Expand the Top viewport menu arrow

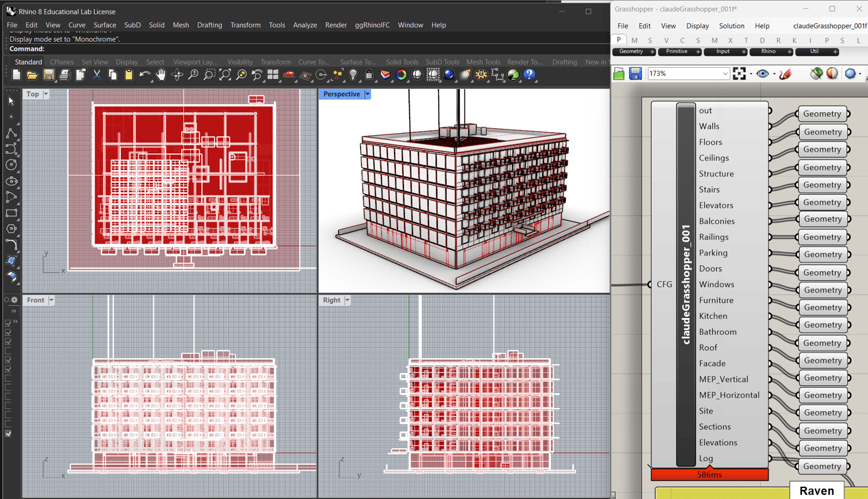point(46,94)
